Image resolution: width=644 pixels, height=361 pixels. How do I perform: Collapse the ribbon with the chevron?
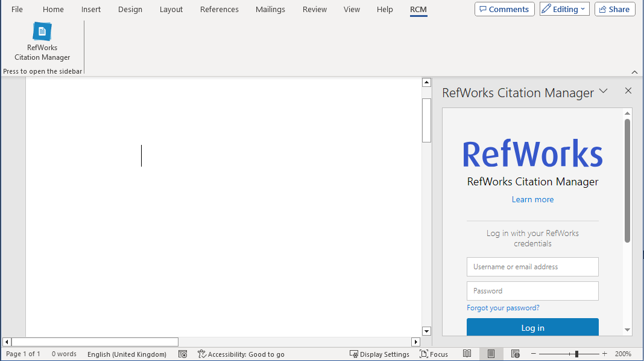click(634, 72)
